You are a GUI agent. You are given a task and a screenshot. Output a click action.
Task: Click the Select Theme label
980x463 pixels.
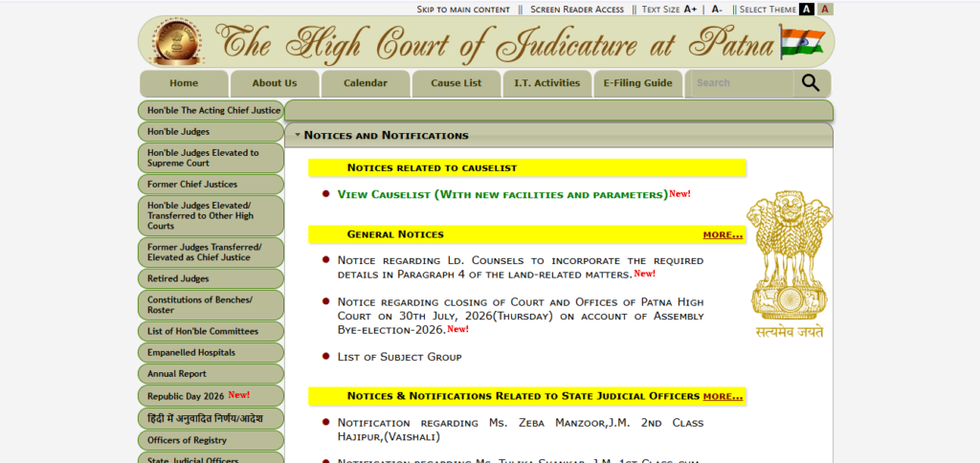(x=768, y=10)
